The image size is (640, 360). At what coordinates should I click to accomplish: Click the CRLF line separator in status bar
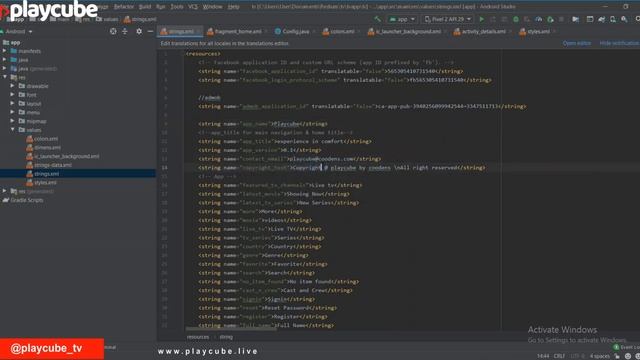[x=559, y=356]
